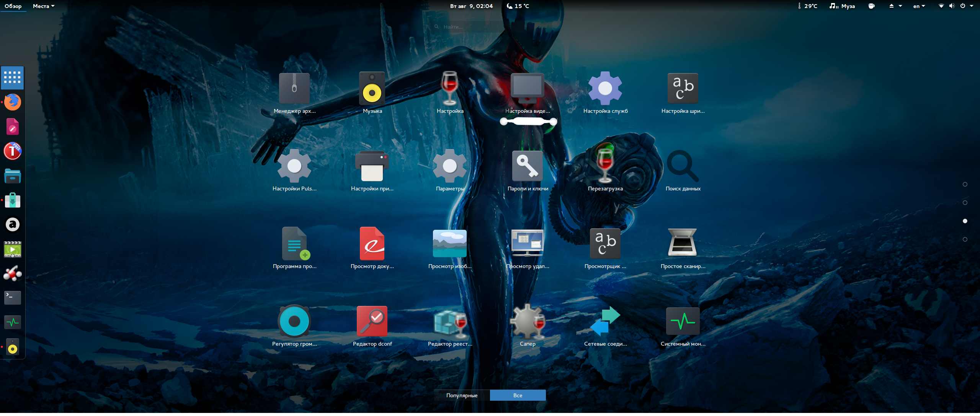This screenshot has width=980, height=416.
Task: Go to the first app page indicator
Action: coord(965,184)
